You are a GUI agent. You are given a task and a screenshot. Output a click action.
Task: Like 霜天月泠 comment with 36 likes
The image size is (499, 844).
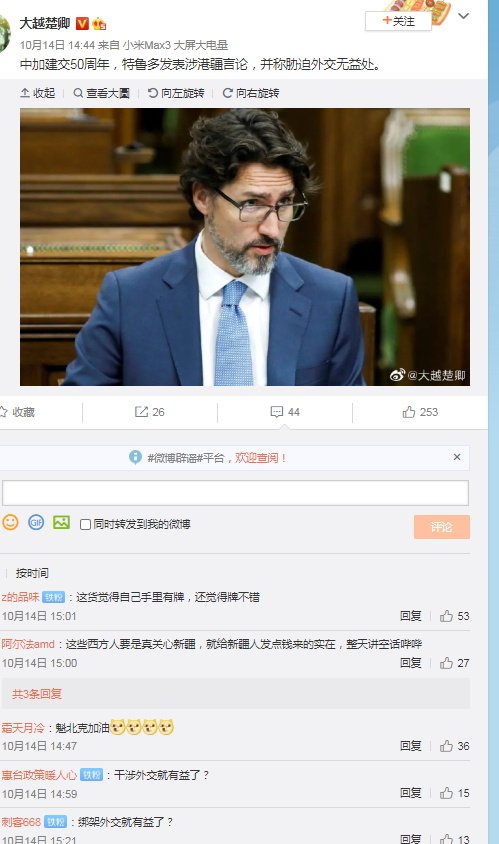pyautogui.click(x=454, y=746)
